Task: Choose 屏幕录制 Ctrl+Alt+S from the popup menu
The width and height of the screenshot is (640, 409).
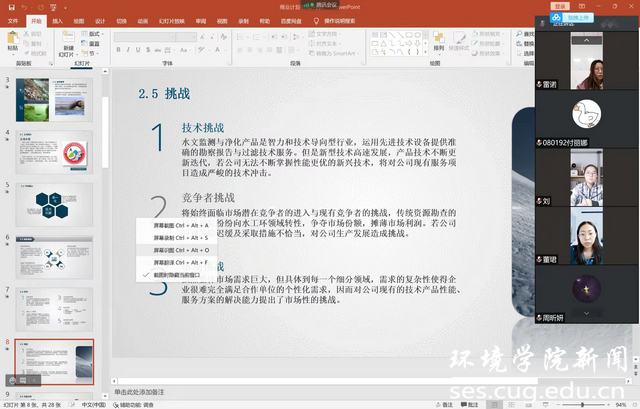Action: pyautogui.click(x=180, y=238)
